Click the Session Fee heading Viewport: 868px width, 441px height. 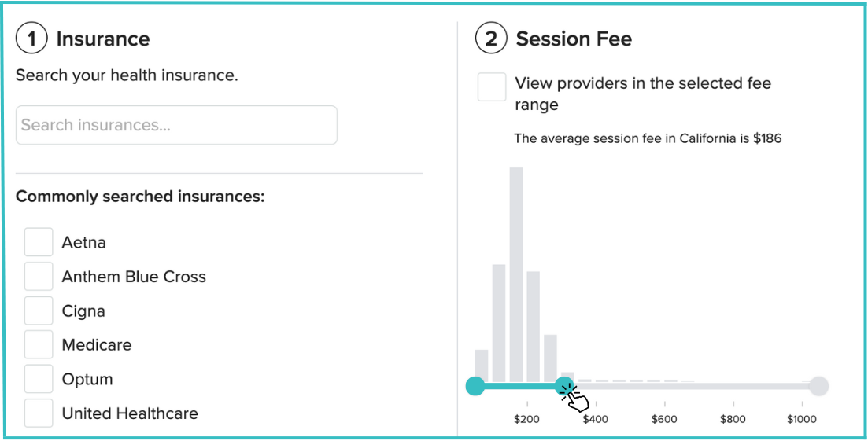click(574, 39)
